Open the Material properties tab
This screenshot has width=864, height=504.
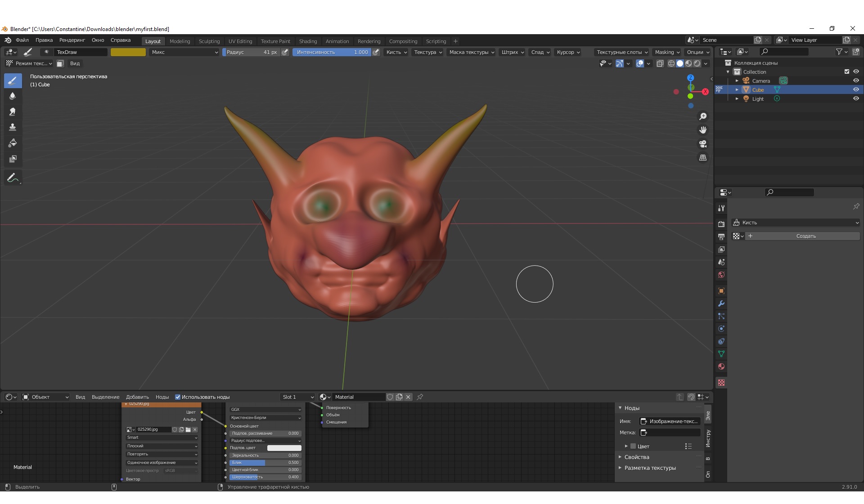[x=721, y=366]
